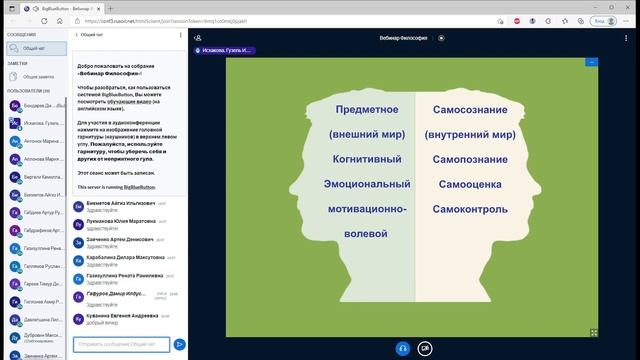Click the blue headset audio button
The width and height of the screenshot is (640, 360).
pyautogui.click(x=402, y=348)
